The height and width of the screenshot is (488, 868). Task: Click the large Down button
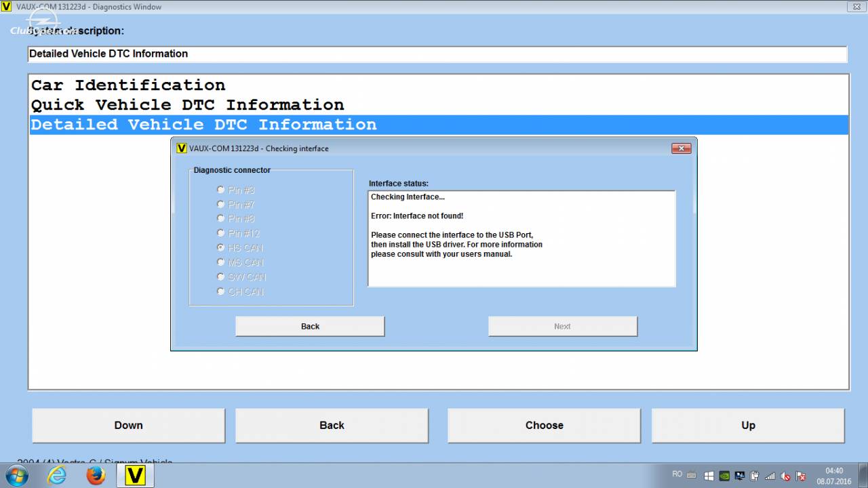pos(128,425)
